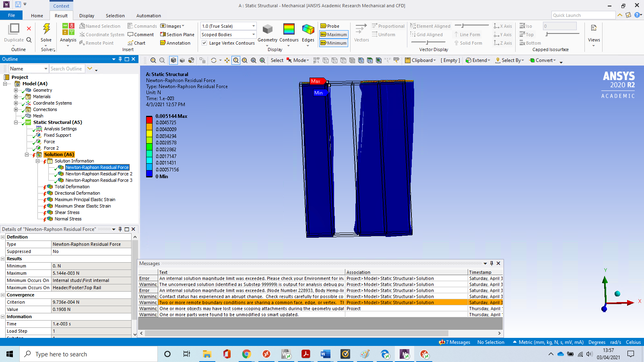
Task: Open the Contours display icon
Action: coord(289,30)
